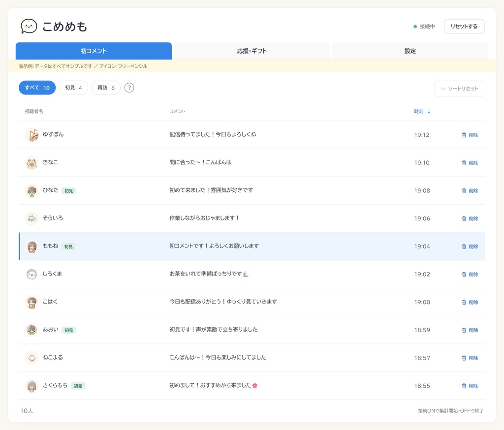Click ももね's avatar icon
Viewport: 504px width, 430px height.
click(32, 246)
